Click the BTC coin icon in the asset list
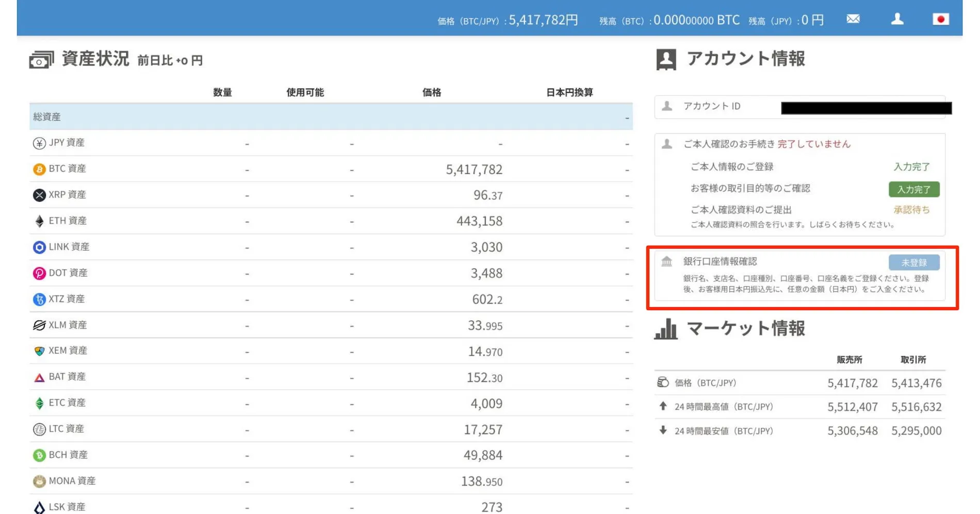Viewport: 980px width, 514px height. (x=38, y=169)
